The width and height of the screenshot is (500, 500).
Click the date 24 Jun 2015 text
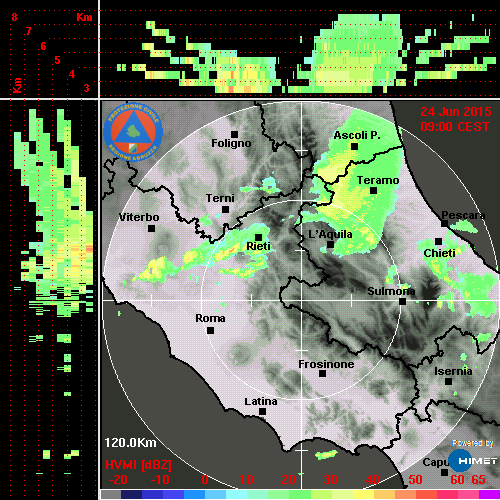click(x=456, y=112)
